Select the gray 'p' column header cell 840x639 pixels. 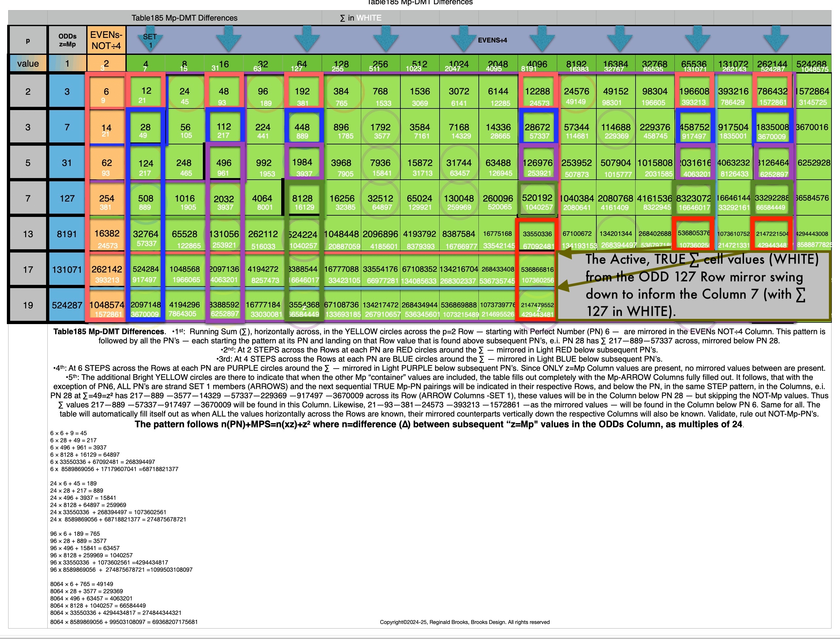[x=28, y=40]
